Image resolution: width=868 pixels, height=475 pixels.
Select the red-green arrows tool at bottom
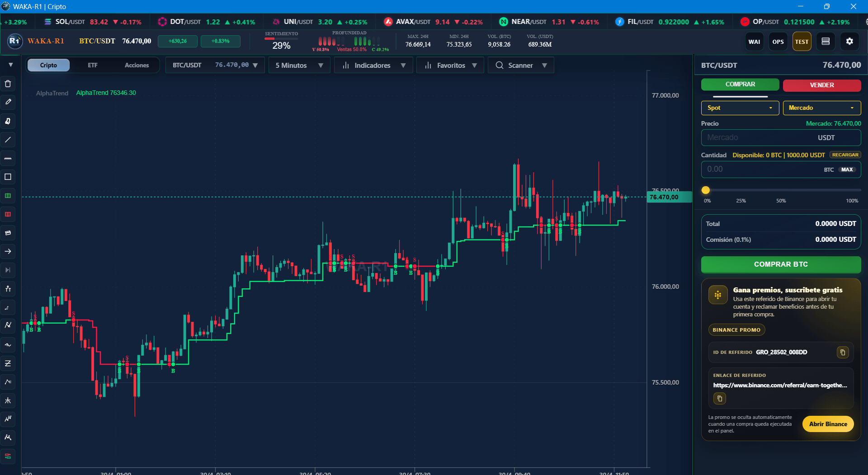8,456
